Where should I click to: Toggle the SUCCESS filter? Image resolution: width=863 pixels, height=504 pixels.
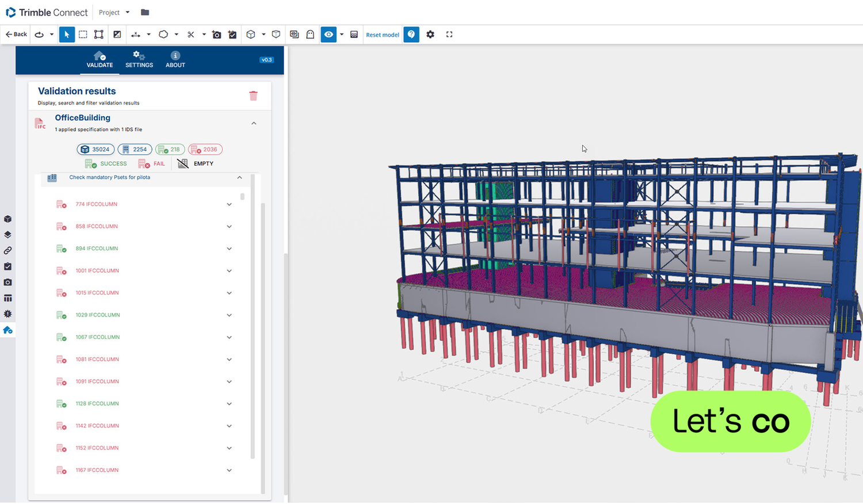[x=106, y=164]
